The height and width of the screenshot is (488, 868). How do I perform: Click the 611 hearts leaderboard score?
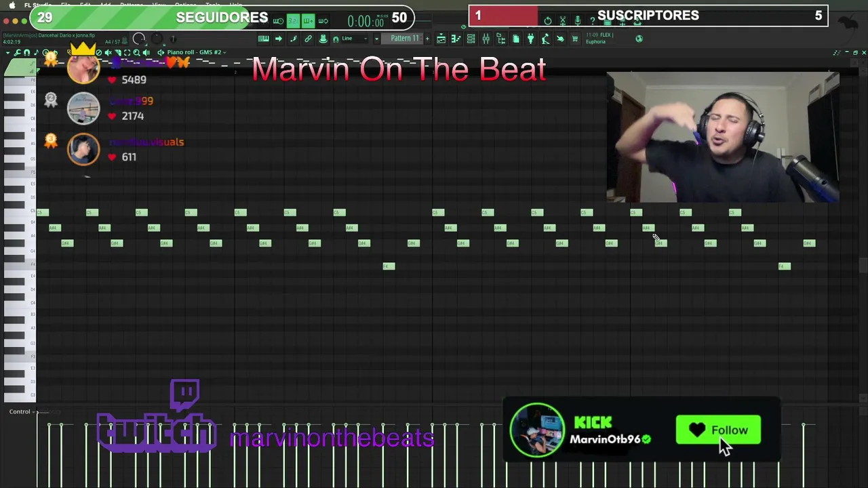129,157
